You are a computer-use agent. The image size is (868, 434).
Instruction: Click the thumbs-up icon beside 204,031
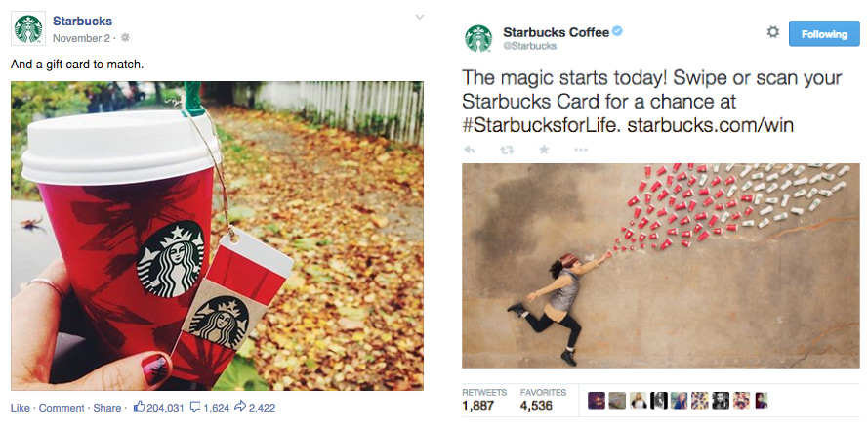[139, 408]
